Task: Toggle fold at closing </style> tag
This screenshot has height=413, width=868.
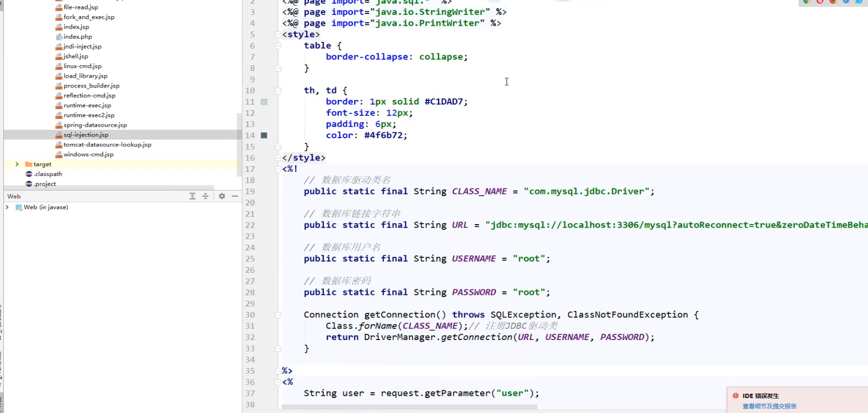Action: [x=278, y=158]
